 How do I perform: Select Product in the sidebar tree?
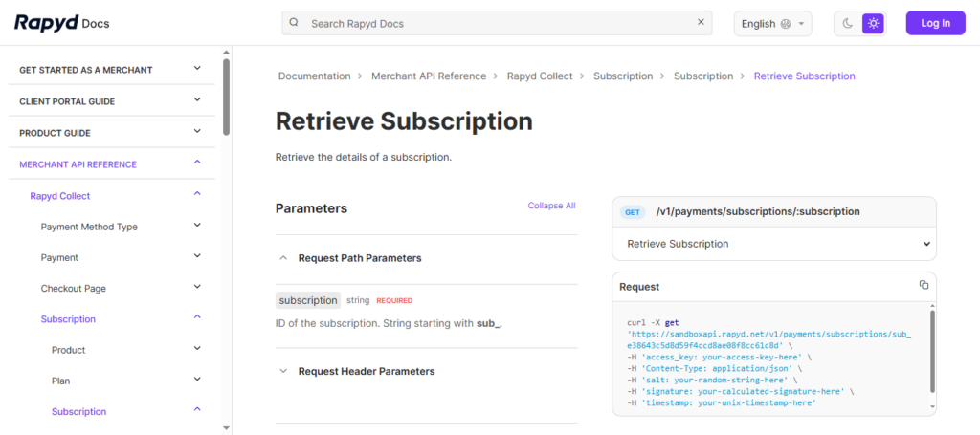[x=68, y=350]
